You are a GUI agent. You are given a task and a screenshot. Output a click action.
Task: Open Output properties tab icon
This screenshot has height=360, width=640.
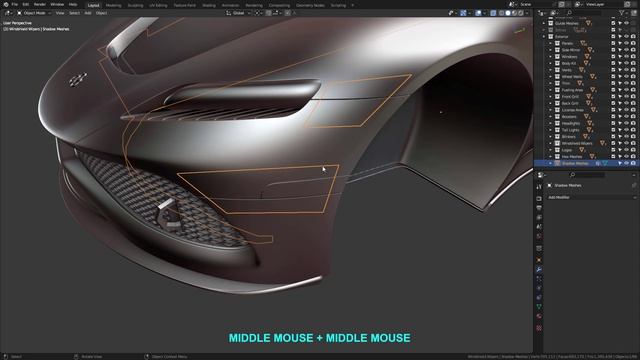tap(539, 208)
